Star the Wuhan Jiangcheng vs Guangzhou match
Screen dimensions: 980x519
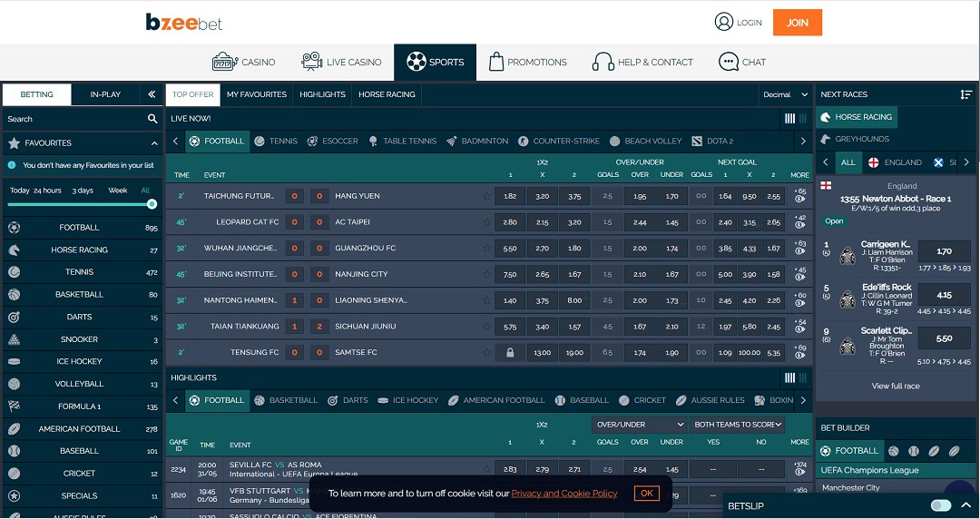(x=486, y=249)
